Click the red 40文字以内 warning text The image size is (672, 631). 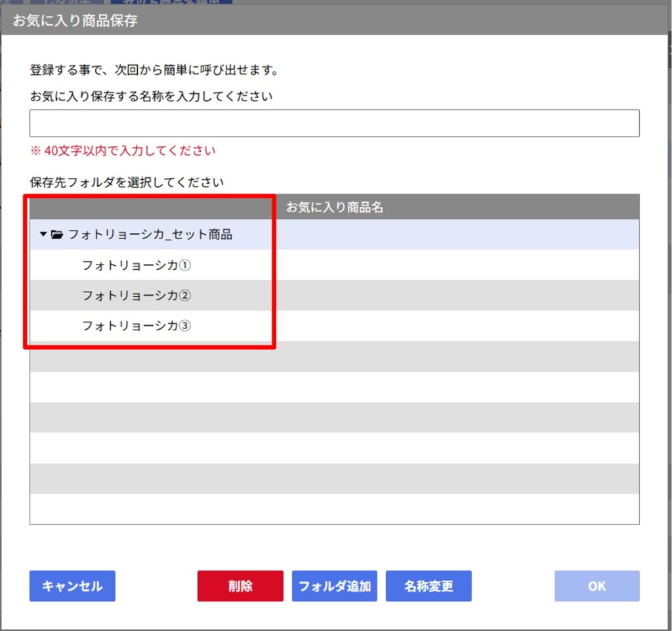coord(123,150)
